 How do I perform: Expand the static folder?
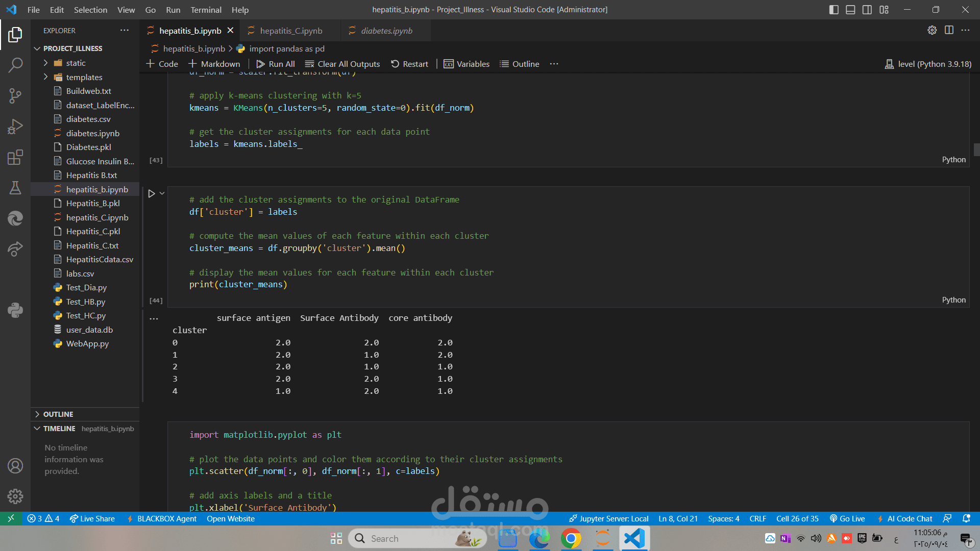(x=76, y=63)
